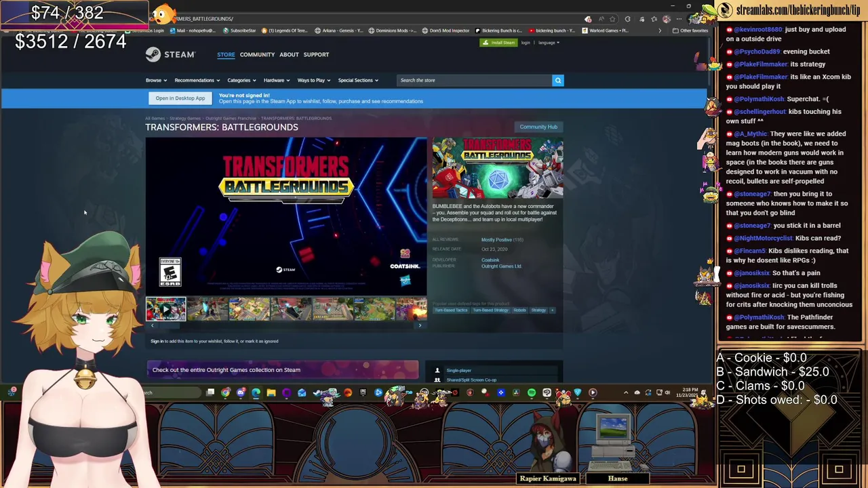Open the Strategy Games breadcrumb
Viewport: 868px width, 488px height.
pos(184,119)
